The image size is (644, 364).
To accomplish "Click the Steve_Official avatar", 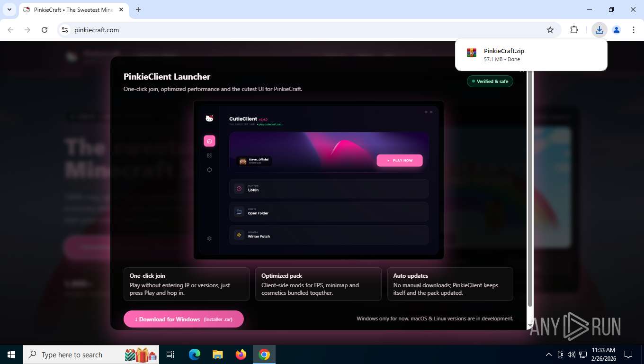I will [x=243, y=161].
